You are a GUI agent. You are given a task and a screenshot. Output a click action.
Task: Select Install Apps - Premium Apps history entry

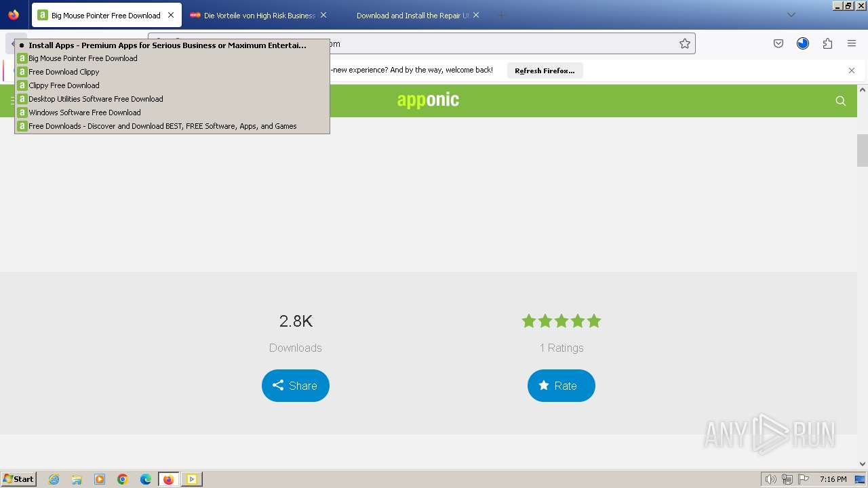coord(172,45)
